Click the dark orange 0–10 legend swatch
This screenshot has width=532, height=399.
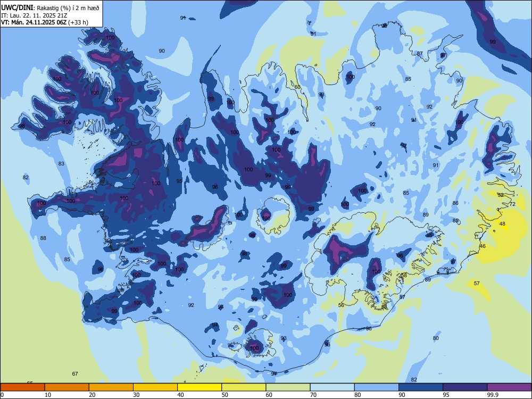coord(22,387)
